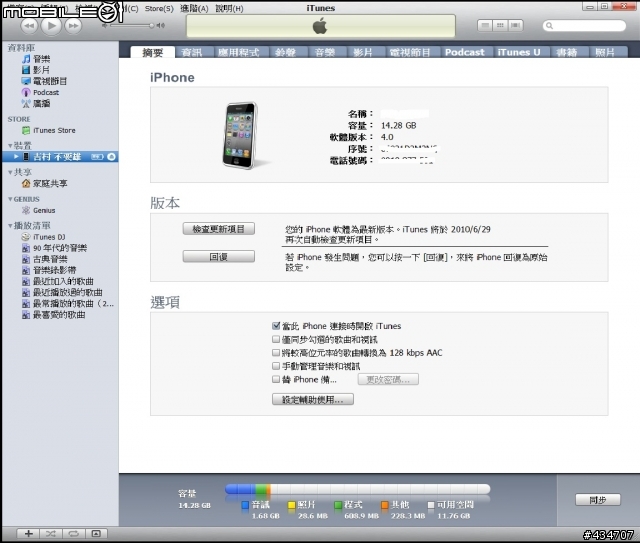640x543 pixels.
Task: Collapse the 播放清單 section
Action: pos(10,226)
